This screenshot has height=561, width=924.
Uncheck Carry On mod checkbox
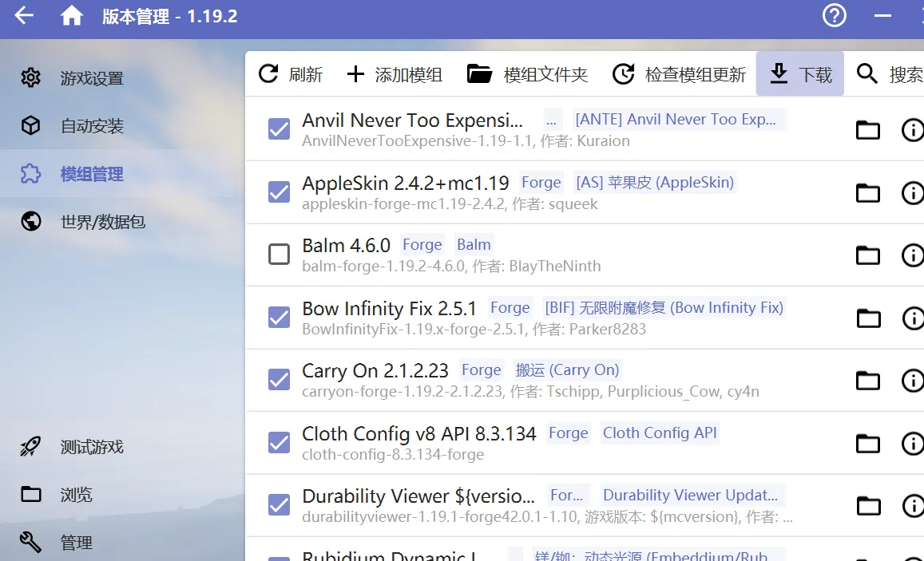pyautogui.click(x=279, y=380)
